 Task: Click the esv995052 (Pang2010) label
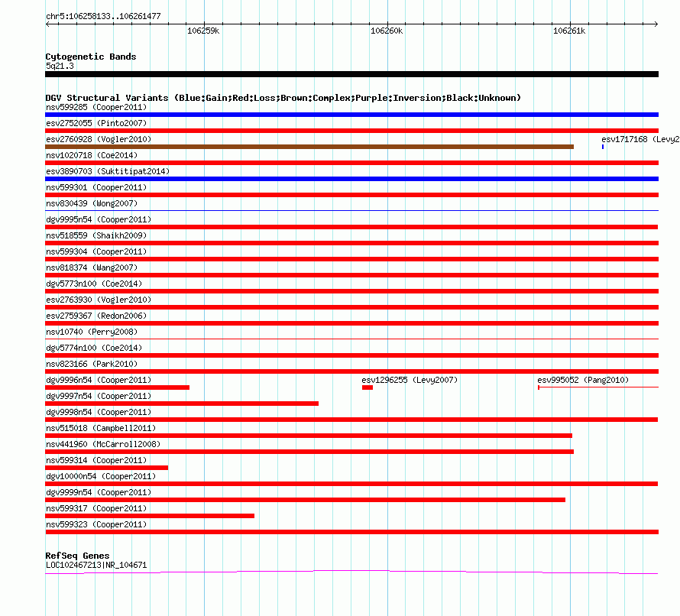[x=583, y=380]
